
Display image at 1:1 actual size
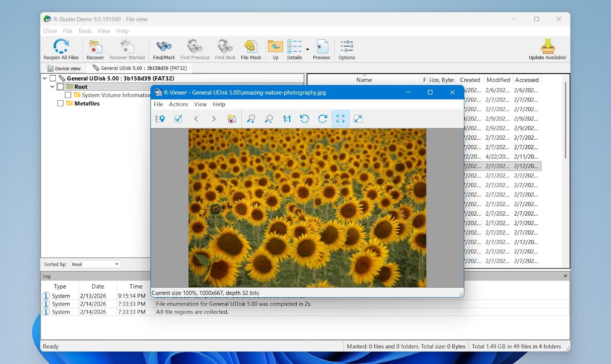(x=287, y=119)
